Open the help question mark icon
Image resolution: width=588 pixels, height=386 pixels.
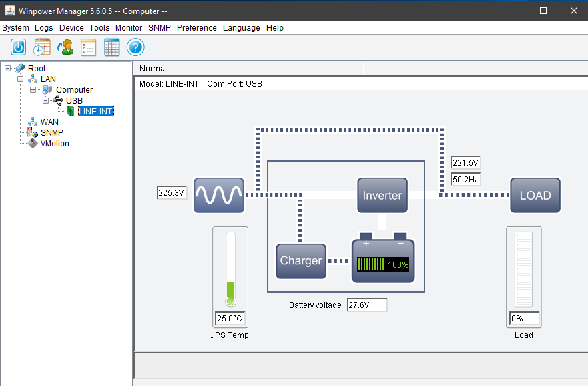tap(135, 47)
